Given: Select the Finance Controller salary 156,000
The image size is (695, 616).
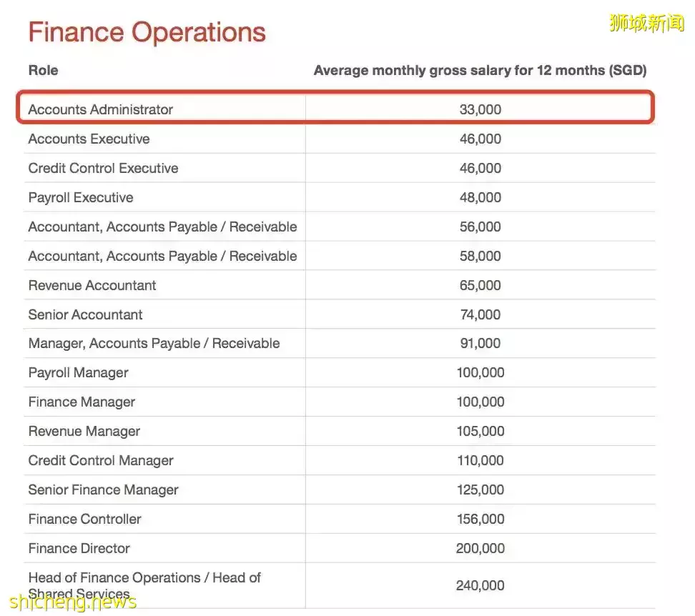Looking at the screenshot, I should coord(480,519).
